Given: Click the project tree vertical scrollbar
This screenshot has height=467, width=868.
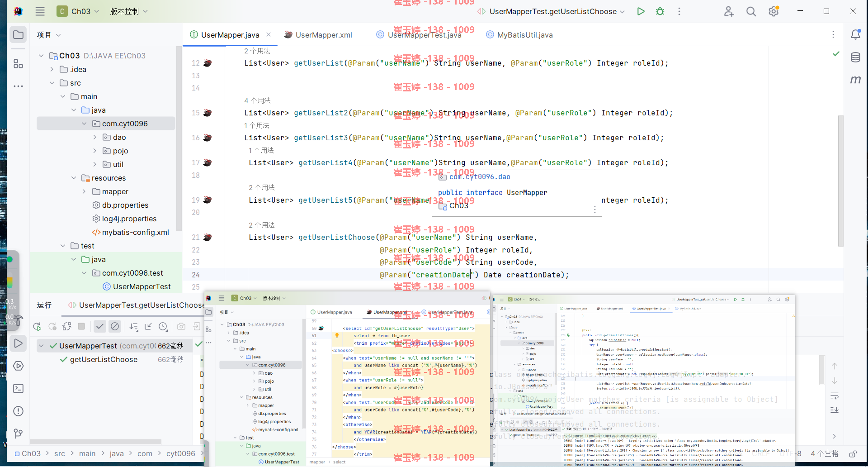Looking at the screenshot, I should [x=179, y=138].
